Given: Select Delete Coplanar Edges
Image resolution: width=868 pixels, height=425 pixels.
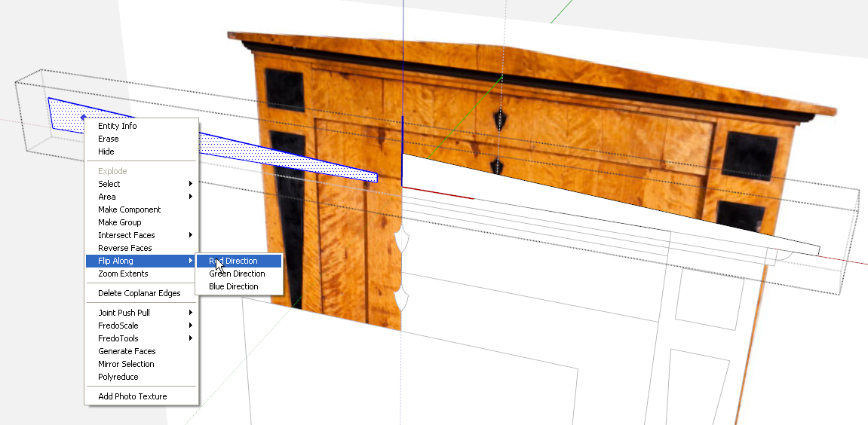Looking at the screenshot, I should point(141,293).
